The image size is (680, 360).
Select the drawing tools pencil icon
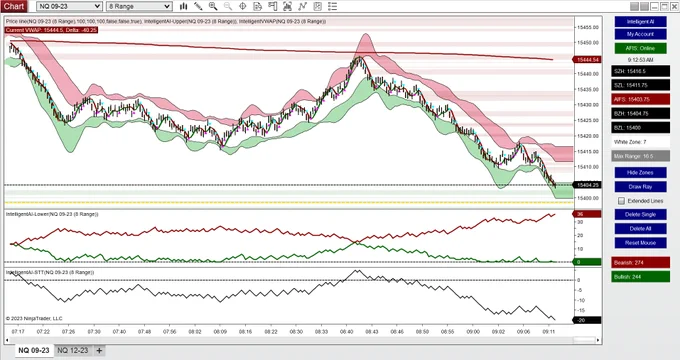pyautogui.click(x=198, y=6)
